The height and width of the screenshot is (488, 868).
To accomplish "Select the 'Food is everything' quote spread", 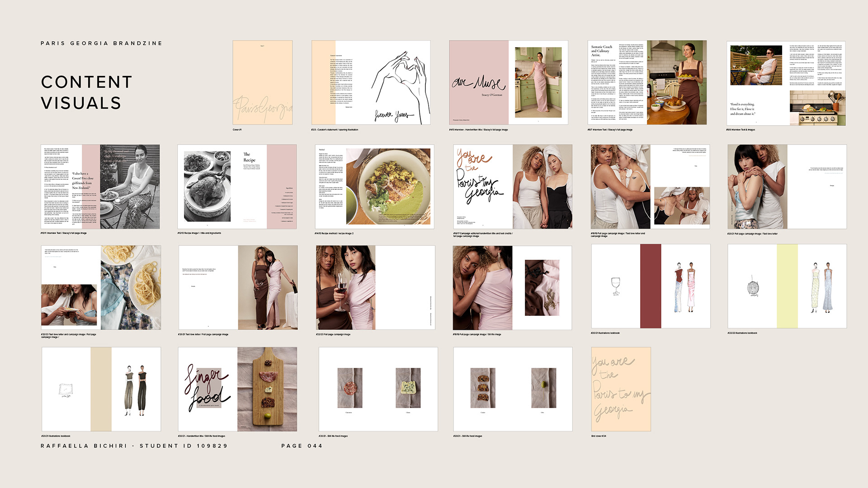I will click(x=786, y=83).
